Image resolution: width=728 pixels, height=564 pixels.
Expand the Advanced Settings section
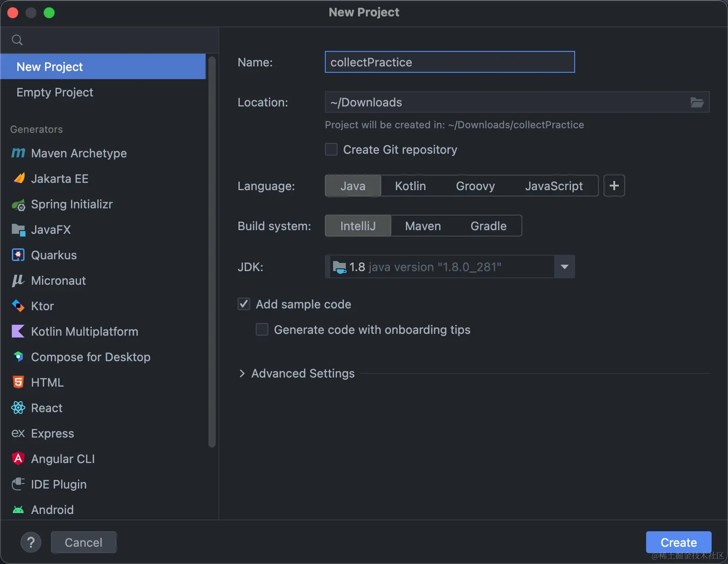242,373
